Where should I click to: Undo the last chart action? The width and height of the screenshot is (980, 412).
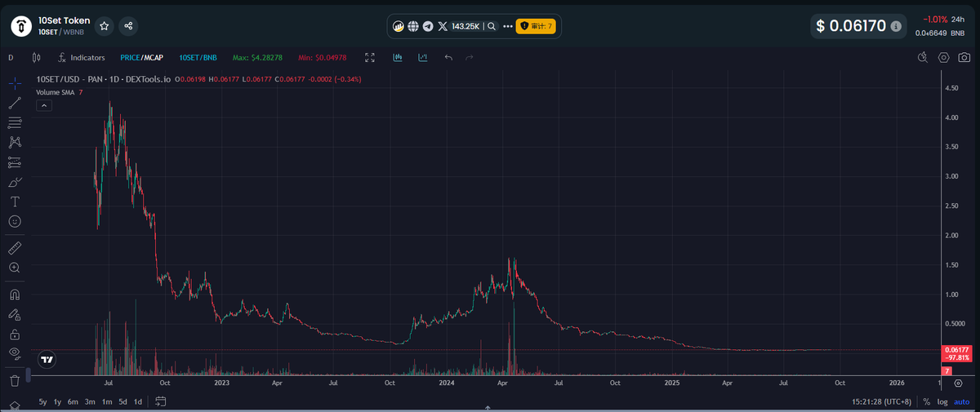[448, 58]
